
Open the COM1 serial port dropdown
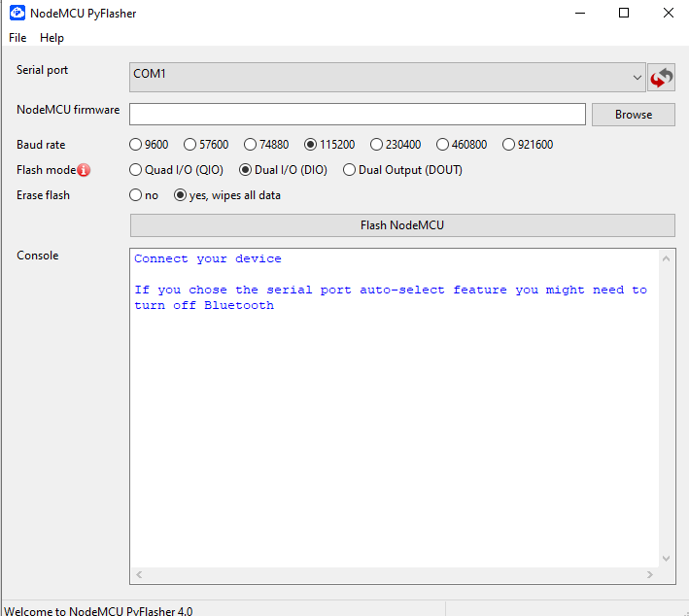(387, 78)
